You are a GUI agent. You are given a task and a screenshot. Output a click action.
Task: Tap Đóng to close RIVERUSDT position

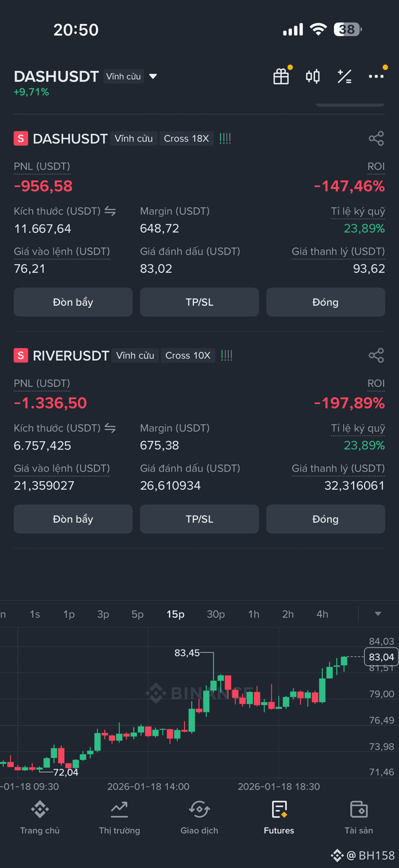326,519
